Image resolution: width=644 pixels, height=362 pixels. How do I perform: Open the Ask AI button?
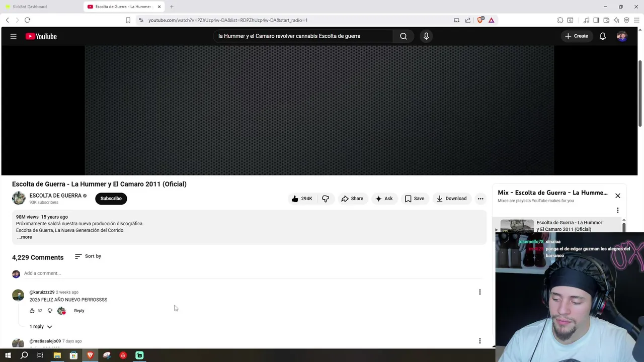[x=384, y=199]
